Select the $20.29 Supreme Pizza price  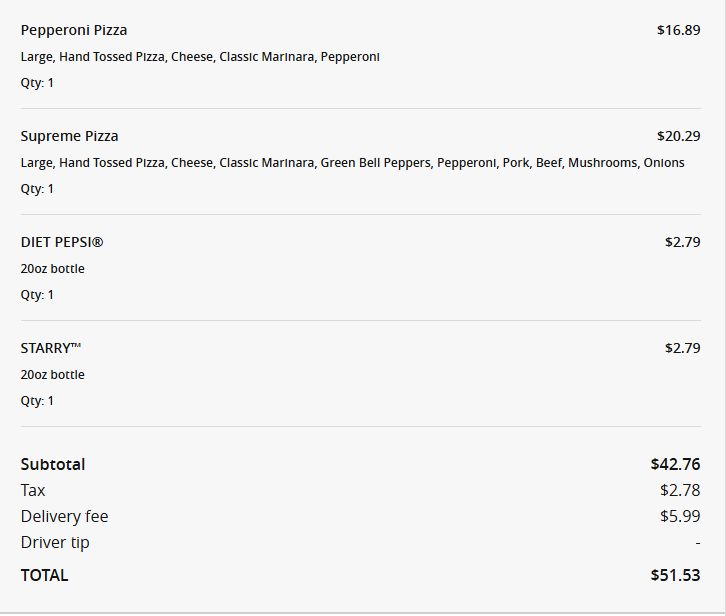pos(678,136)
